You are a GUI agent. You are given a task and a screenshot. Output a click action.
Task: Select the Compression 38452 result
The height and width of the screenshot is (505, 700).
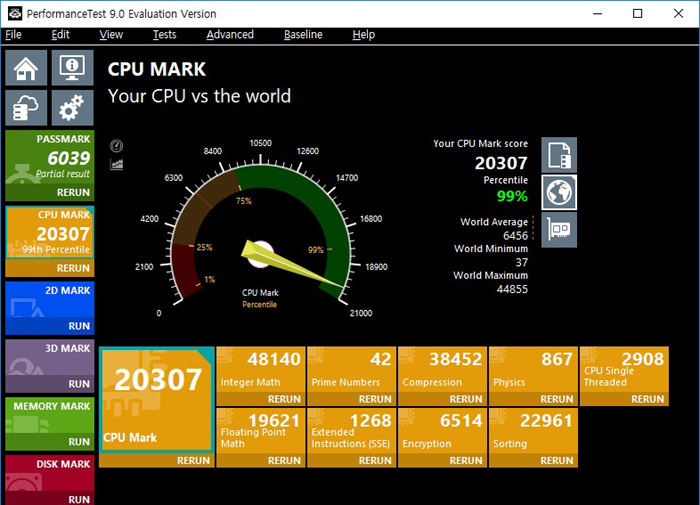[x=442, y=370]
